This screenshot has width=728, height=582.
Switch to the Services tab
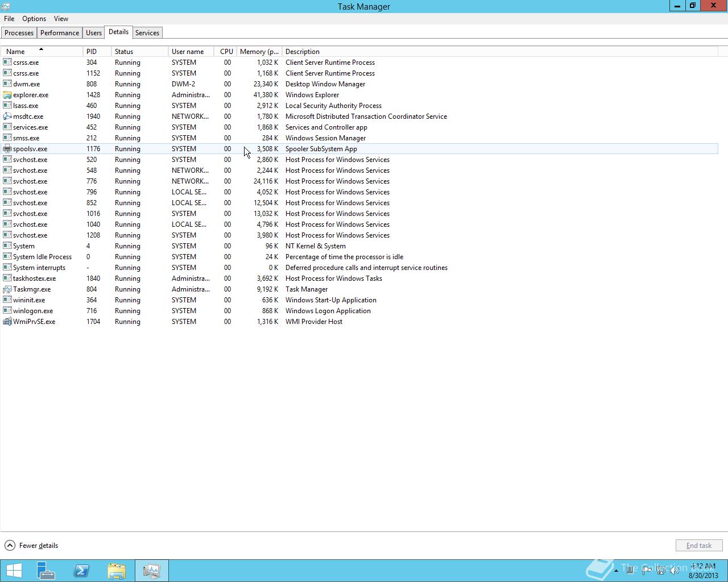pos(147,33)
